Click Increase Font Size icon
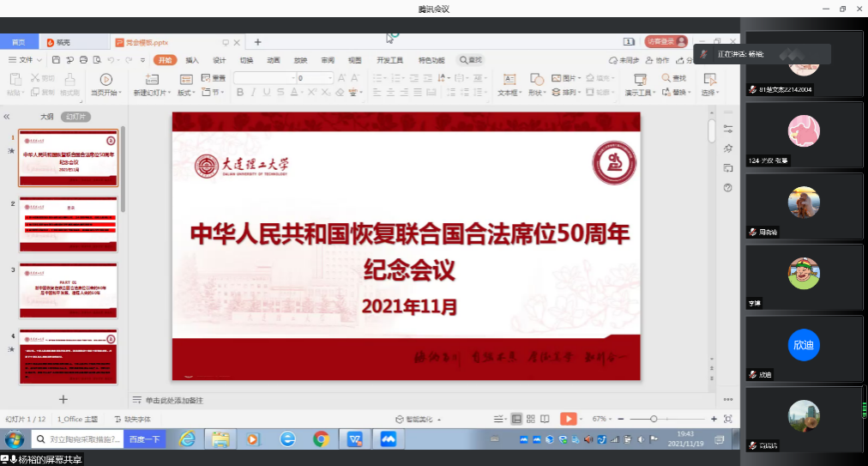Image resolution: width=868 pixels, height=466 pixels. (x=341, y=78)
